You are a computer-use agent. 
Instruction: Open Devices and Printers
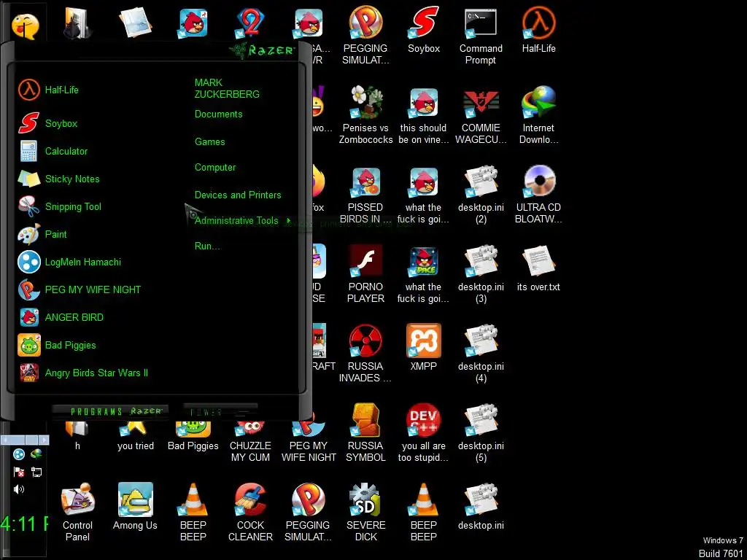[238, 195]
